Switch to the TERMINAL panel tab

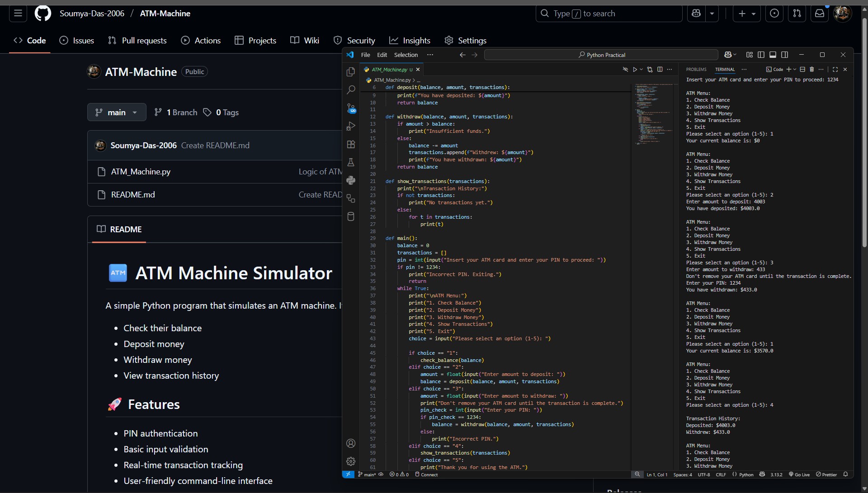point(725,70)
